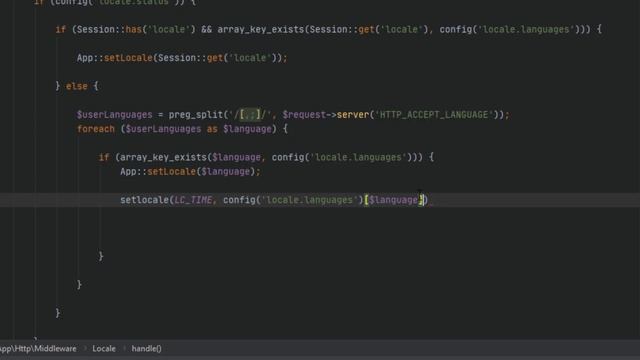Click Session::has in the if condition

(109, 29)
